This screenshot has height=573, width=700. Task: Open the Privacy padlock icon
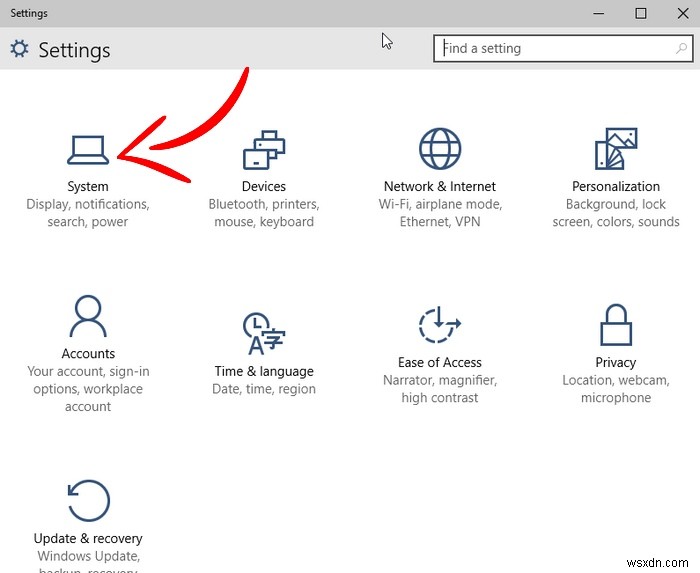pos(616,325)
